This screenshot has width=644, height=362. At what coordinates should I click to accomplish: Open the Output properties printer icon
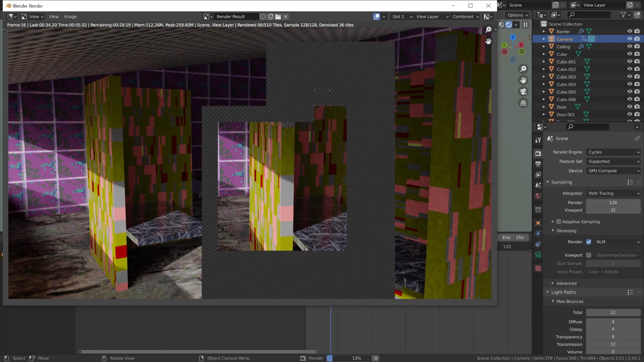(x=538, y=164)
